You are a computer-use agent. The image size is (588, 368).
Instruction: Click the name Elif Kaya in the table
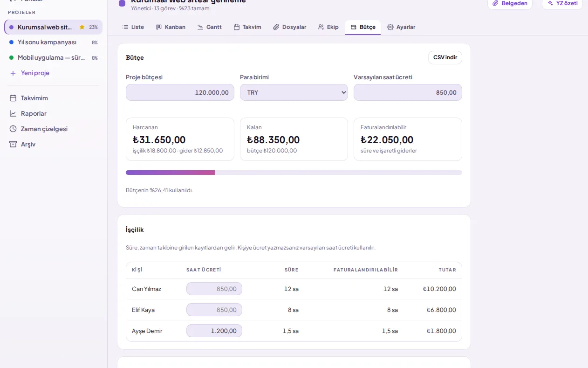pos(143,310)
